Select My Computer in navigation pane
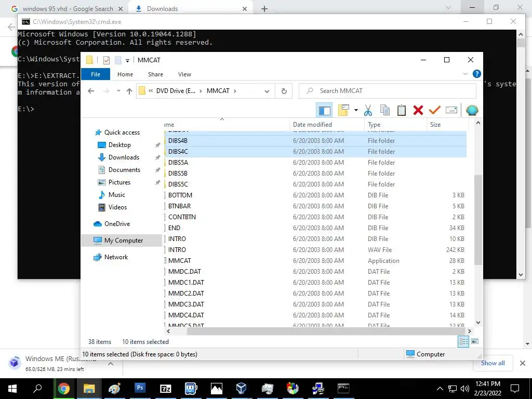The width and height of the screenshot is (532, 399). pyautogui.click(x=122, y=241)
